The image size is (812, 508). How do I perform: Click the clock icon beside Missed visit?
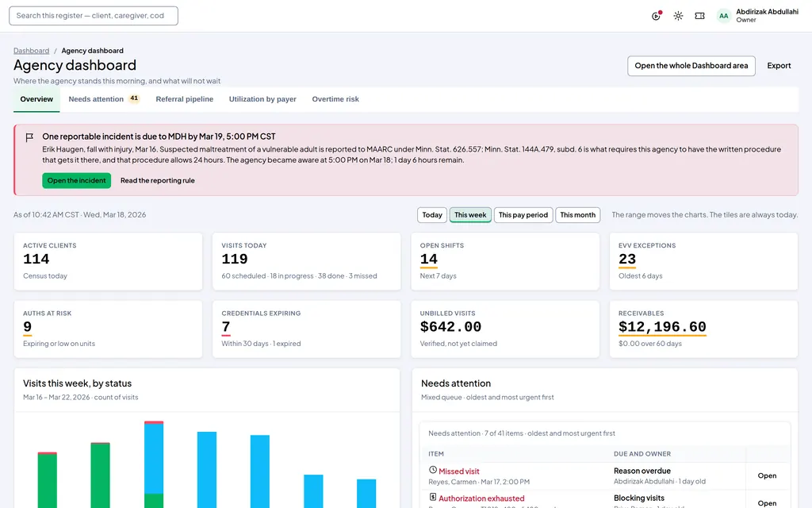click(x=433, y=470)
